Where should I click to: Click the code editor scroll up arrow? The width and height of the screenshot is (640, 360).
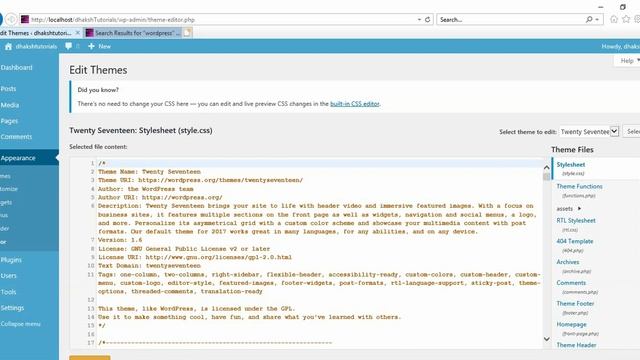tap(547, 167)
